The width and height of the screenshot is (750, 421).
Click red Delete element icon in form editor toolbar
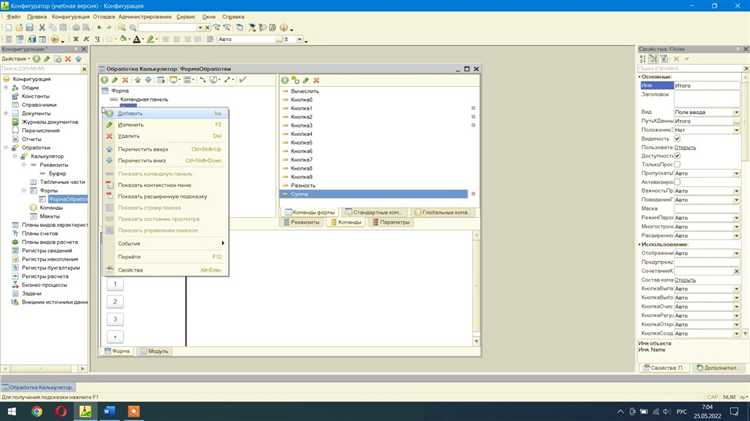[125, 80]
